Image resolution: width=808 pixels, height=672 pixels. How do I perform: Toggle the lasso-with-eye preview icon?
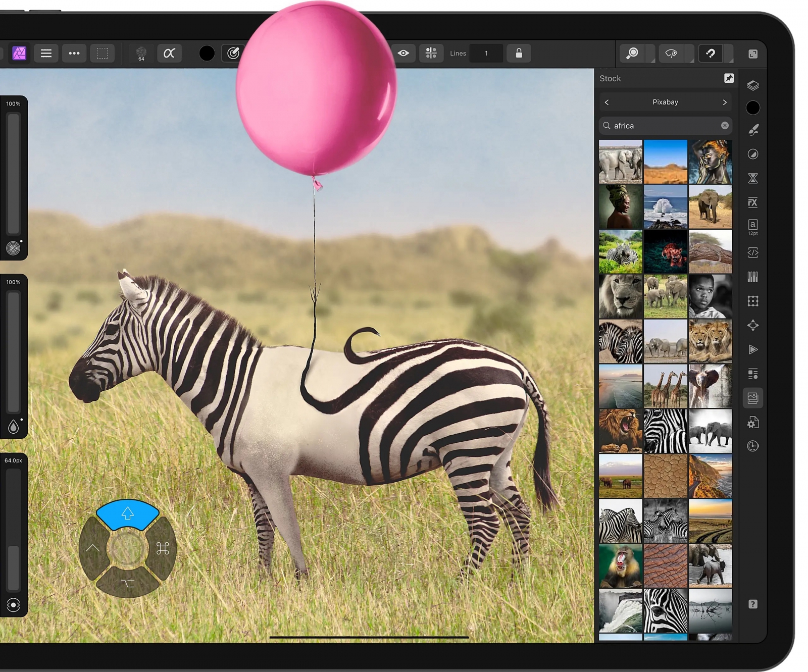pos(671,53)
